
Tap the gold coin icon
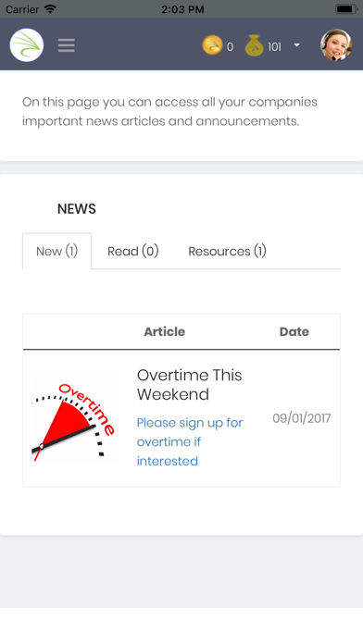[212, 45]
